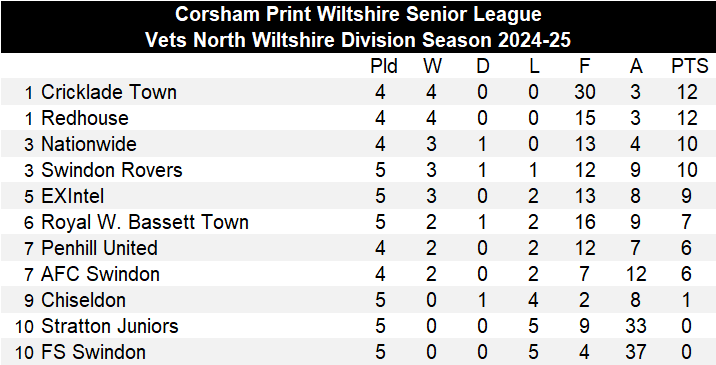716x365 pixels.
Task: Click the Penhill United team name
Action: coord(99,248)
